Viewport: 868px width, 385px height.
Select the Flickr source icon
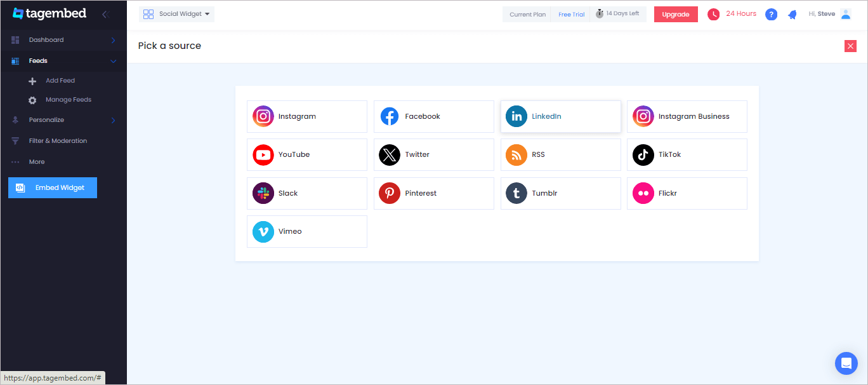click(643, 193)
